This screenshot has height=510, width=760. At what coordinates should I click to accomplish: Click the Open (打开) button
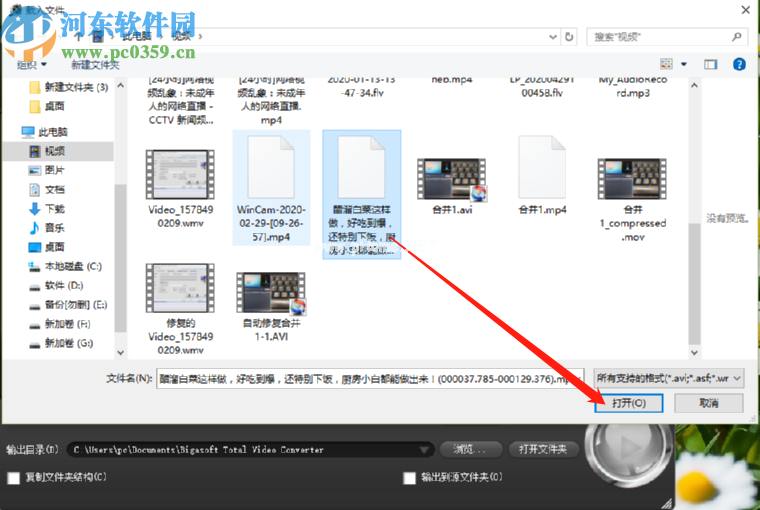coord(629,403)
